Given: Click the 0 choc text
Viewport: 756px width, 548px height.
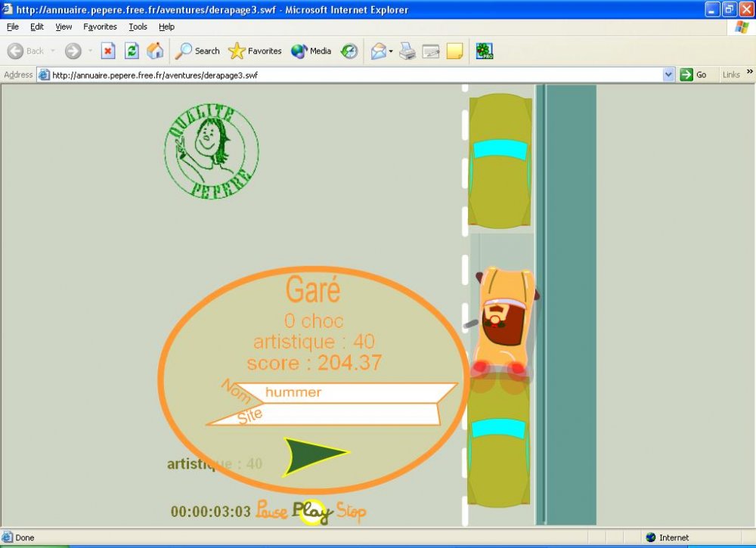Looking at the screenshot, I should 314,321.
